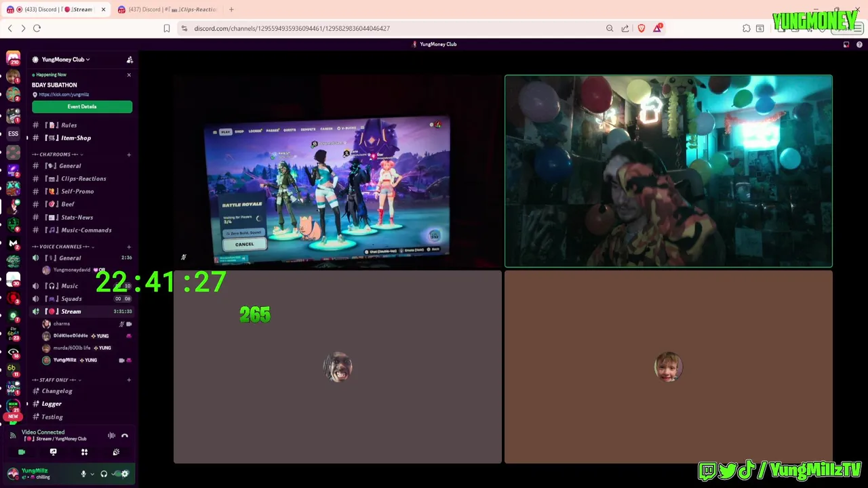The height and width of the screenshot is (488, 868).
Task: Reload the page with refresh icon
Action: coord(37,28)
